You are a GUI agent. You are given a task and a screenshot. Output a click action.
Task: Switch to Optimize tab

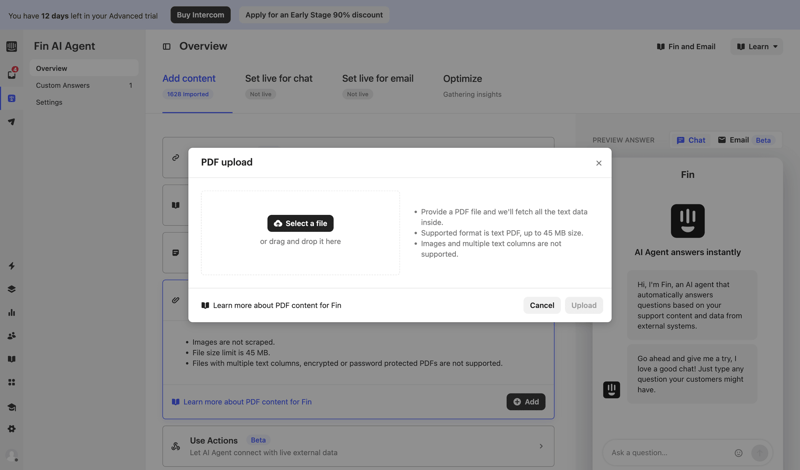(x=462, y=79)
